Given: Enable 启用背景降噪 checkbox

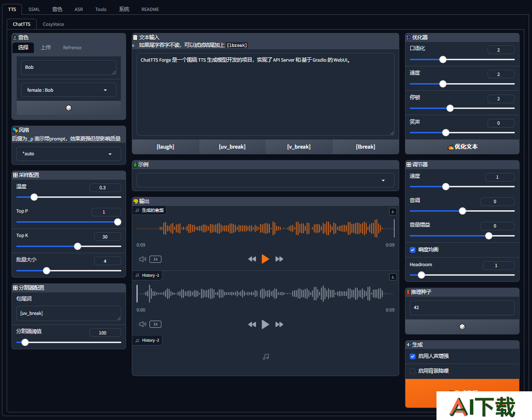Looking at the screenshot, I should click(413, 371).
